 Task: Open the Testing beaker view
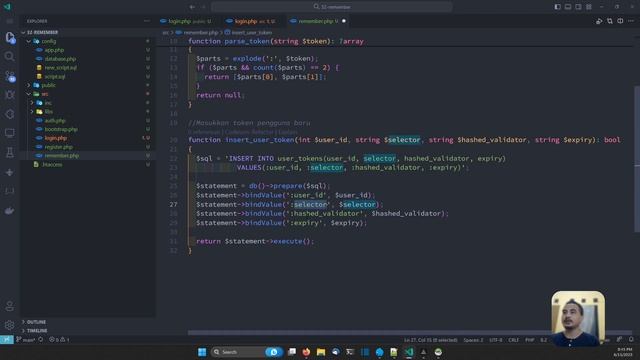pyautogui.click(x=9, y=152)
